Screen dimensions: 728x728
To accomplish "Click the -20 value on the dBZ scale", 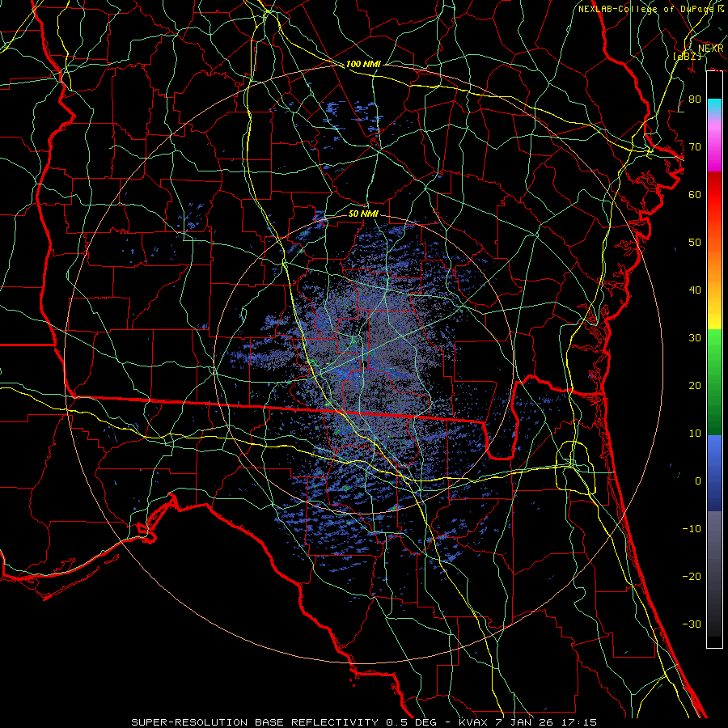I will [x=692, y=576].
